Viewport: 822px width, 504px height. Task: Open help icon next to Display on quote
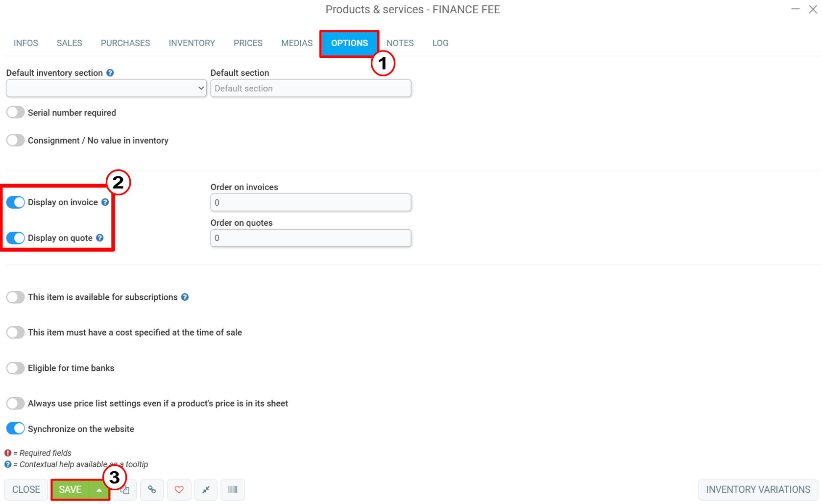pos(99,238)
